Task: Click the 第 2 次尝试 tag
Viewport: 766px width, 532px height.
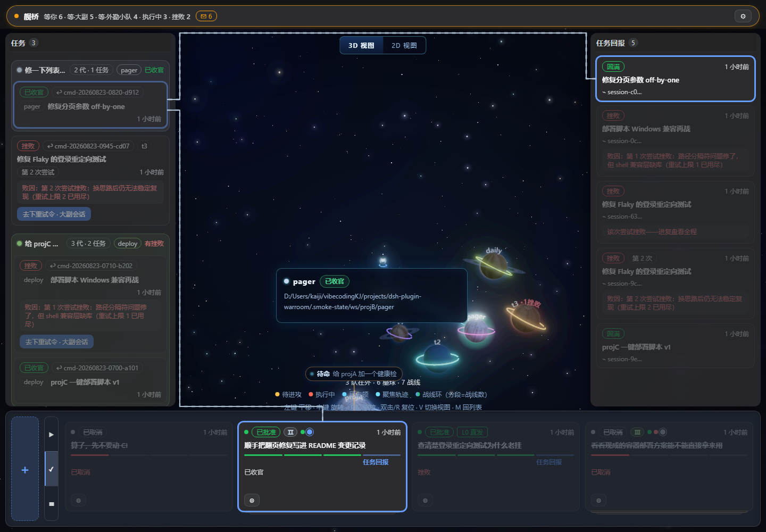Action: [x=38, y=172]
